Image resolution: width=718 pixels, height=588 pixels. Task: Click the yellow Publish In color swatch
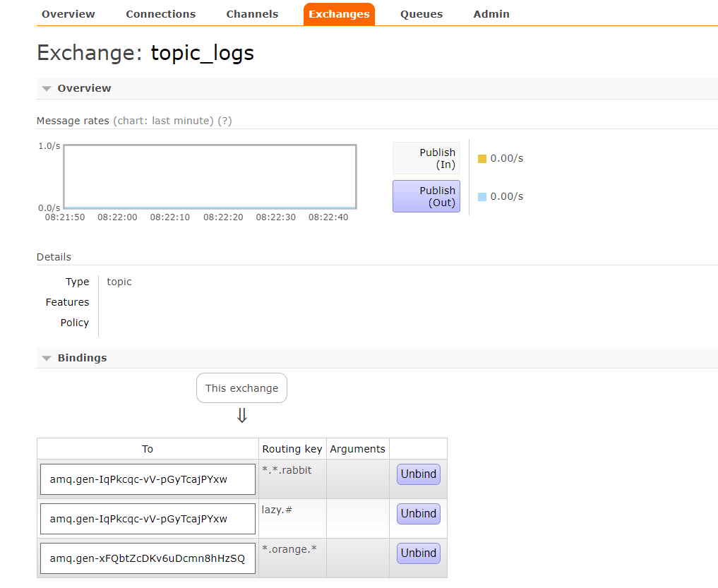tap(482, 159)
